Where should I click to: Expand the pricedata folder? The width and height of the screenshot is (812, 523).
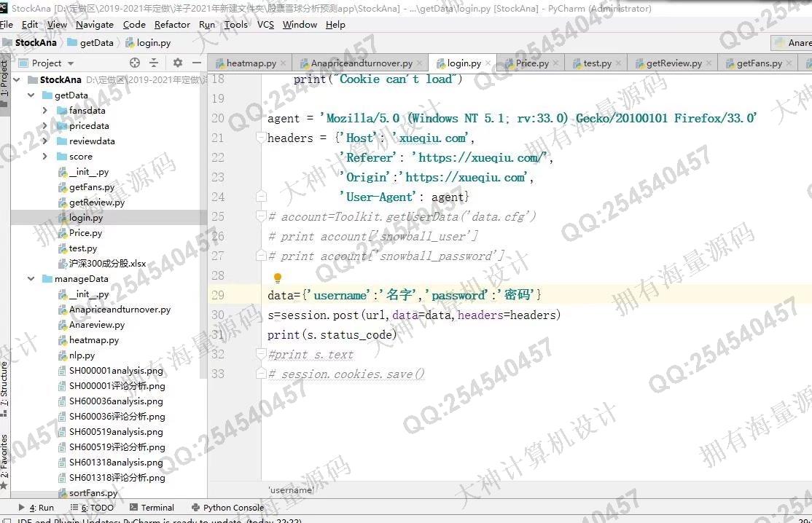(x=44, y=126)
